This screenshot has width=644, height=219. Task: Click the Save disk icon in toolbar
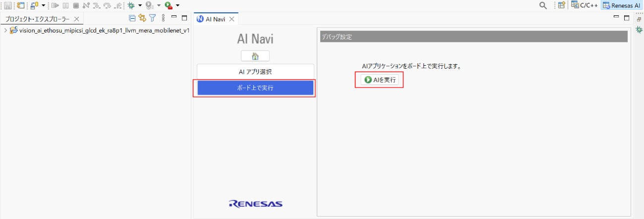click(x=8, y=5)
